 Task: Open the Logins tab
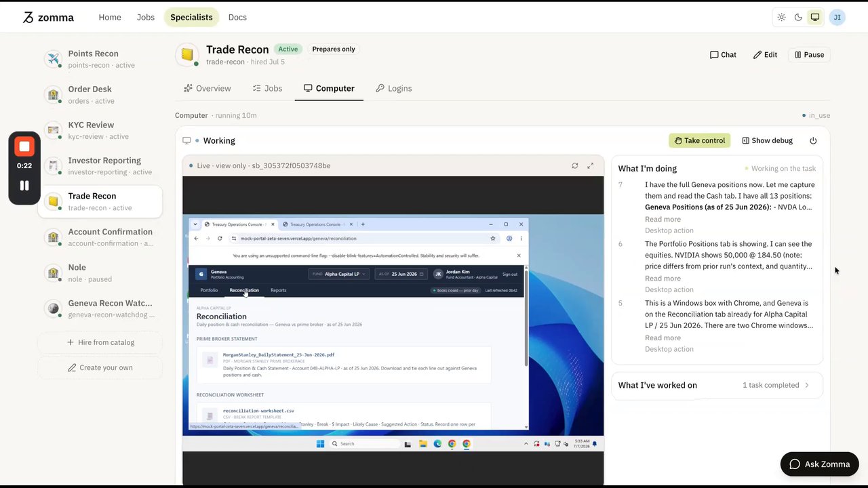click(x=394, y=88)
